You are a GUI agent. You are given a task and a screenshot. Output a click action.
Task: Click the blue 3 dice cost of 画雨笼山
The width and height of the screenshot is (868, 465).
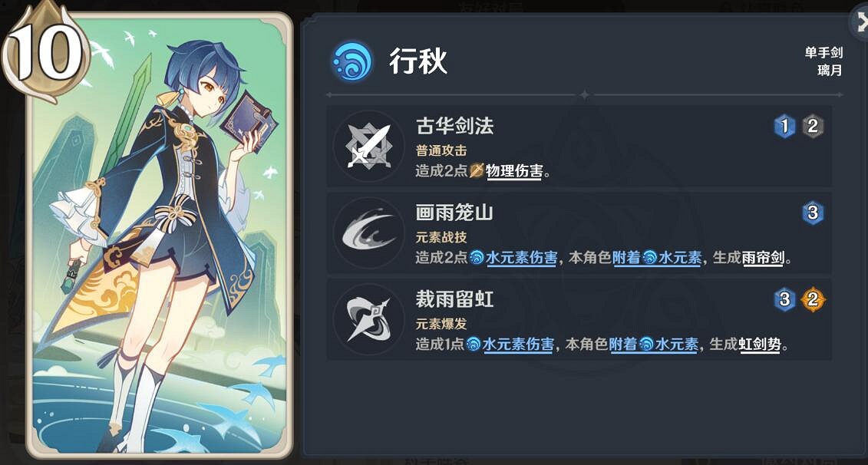click(812, 213)
